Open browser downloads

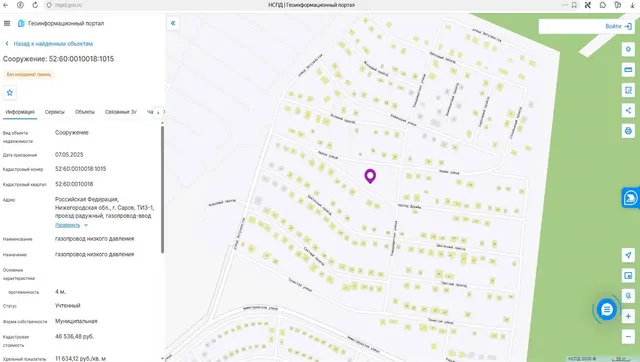pyautogui.click(x=633, y=5)
